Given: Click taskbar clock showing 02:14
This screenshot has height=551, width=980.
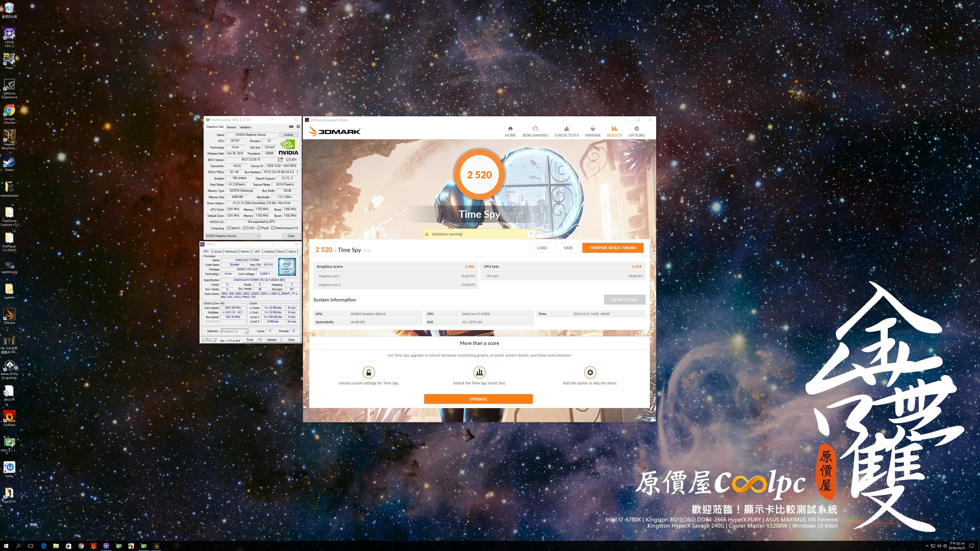Looking at the screenshot, I should tap(957, 546).
